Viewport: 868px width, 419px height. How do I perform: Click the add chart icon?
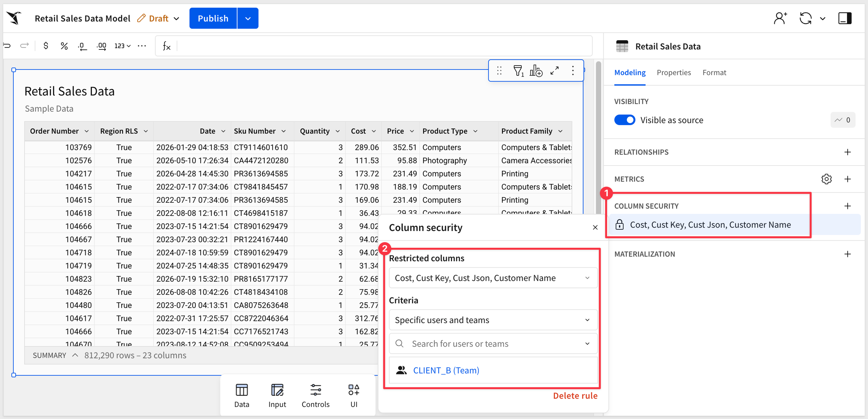(x=536, y=71)
